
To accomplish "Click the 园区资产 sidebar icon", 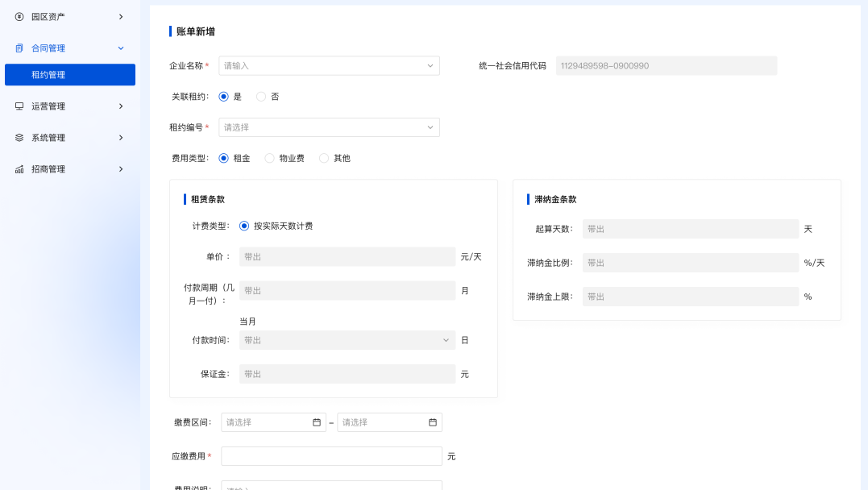I will (19, 16).
